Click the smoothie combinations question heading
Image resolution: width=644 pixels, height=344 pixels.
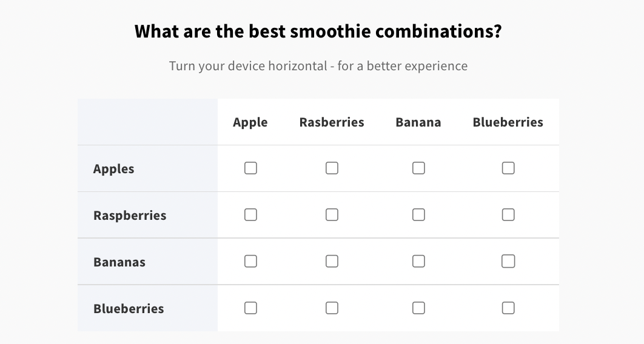[x=318, y=31]
